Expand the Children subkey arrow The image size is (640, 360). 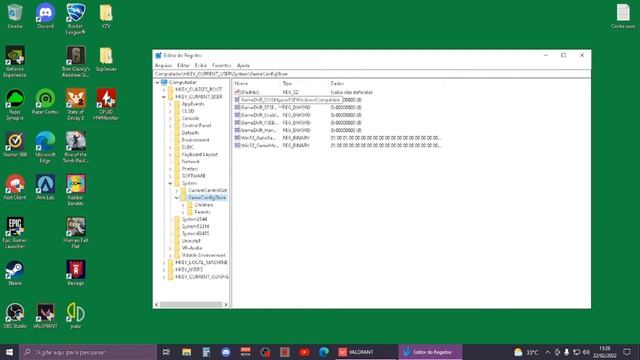[184, 205]
